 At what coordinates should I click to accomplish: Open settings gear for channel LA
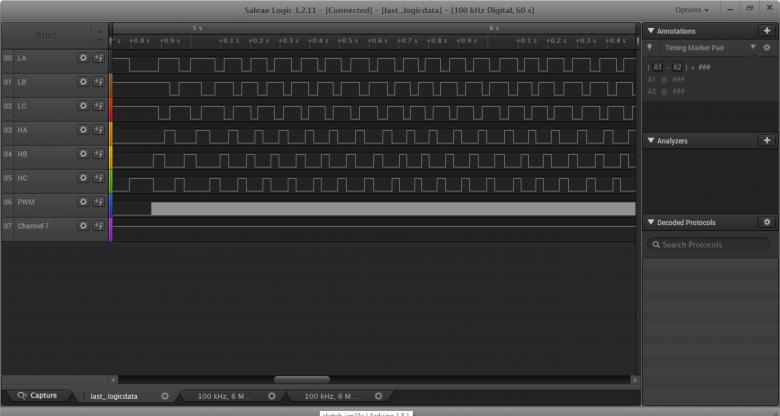pyautogui.click(x=83, y=58)
